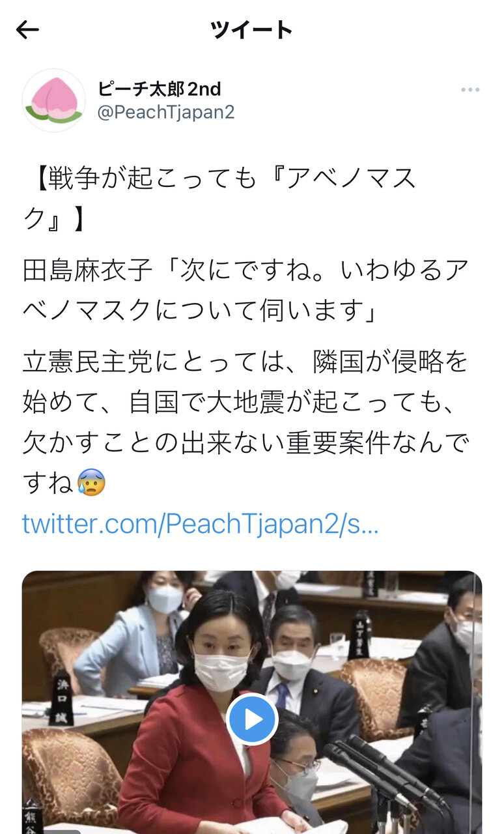Tap the ツイート header title
Viewport: 504px width, 834px height.
251,29
